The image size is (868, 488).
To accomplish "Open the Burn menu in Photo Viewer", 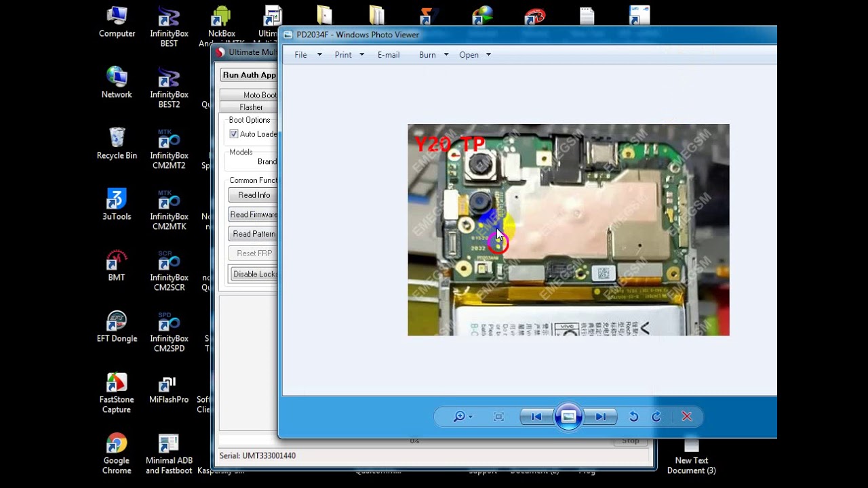I will (427, 55).
